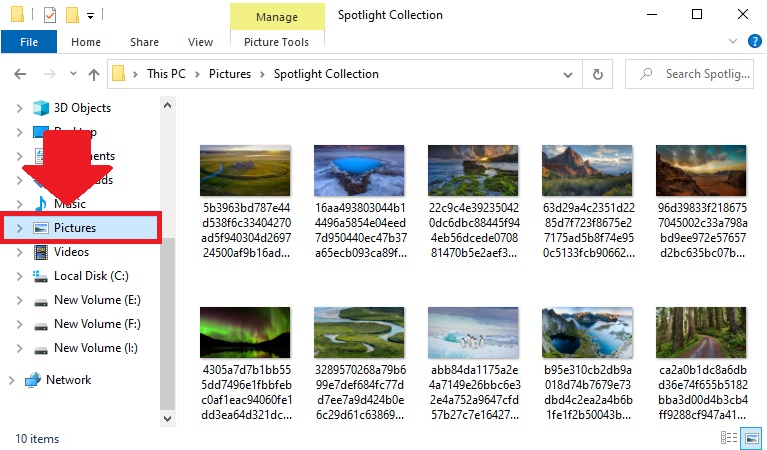Click Pictures in the address path
767x450 pixels.
pos(230,74)
